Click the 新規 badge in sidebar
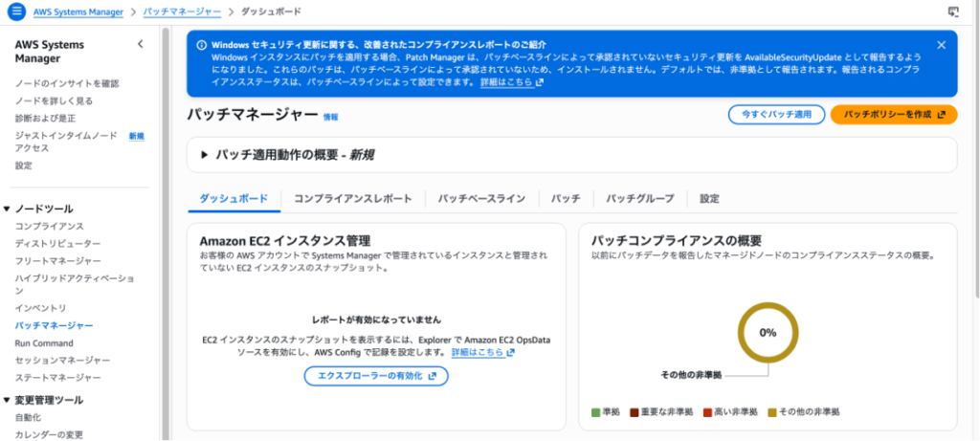This screenshot has width=980, height=441. click(136, 136)
